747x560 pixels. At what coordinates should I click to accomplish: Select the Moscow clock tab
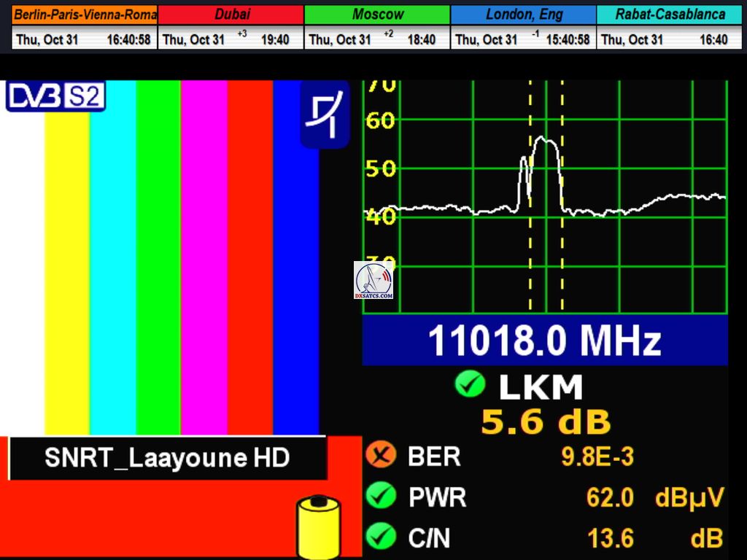click(377, 15)
